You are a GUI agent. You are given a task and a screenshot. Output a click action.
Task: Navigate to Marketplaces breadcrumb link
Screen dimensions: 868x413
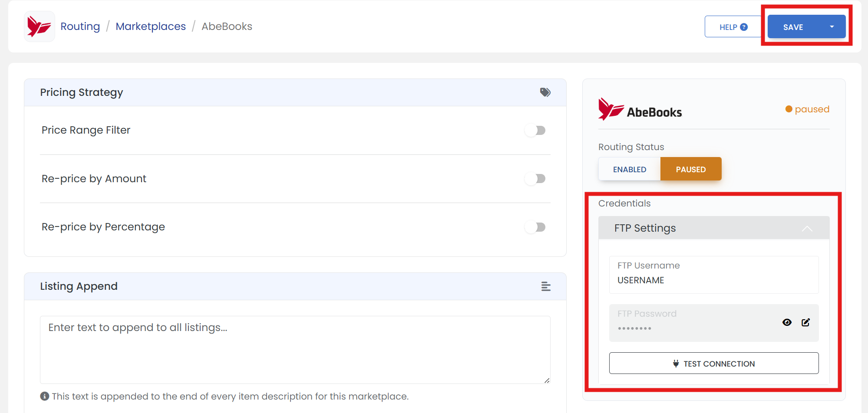point(151,26)
